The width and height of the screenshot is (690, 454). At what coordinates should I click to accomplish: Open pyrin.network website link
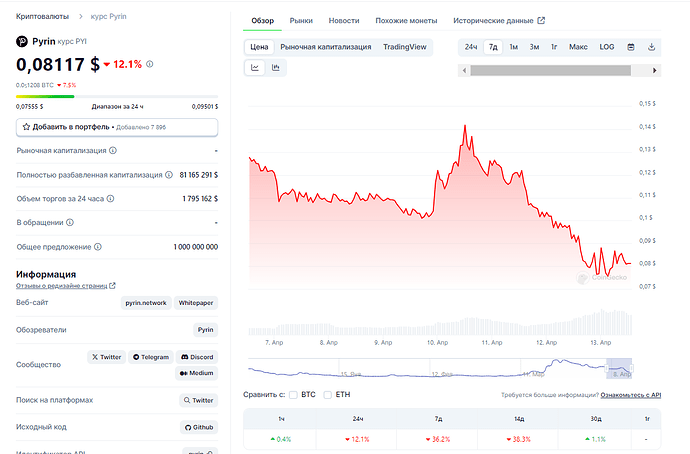[146, 303]
